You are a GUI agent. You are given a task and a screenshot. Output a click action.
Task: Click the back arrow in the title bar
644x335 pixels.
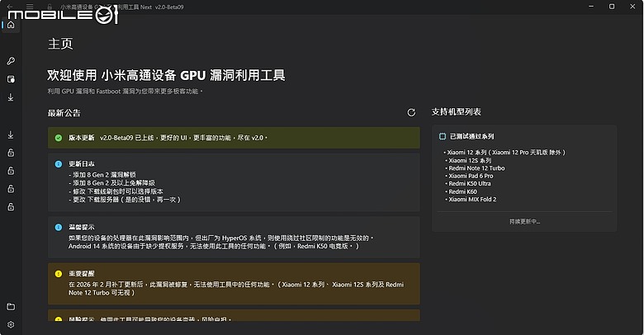[x=10, y=7]
